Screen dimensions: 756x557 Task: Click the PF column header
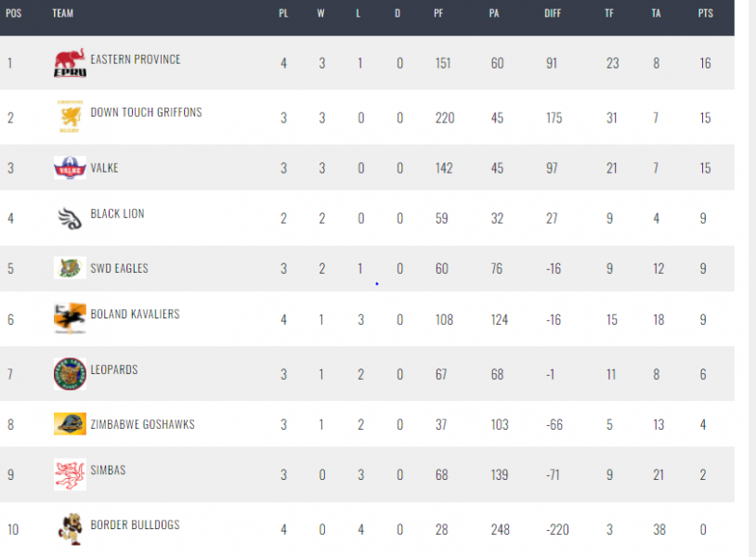coord(438,14)
